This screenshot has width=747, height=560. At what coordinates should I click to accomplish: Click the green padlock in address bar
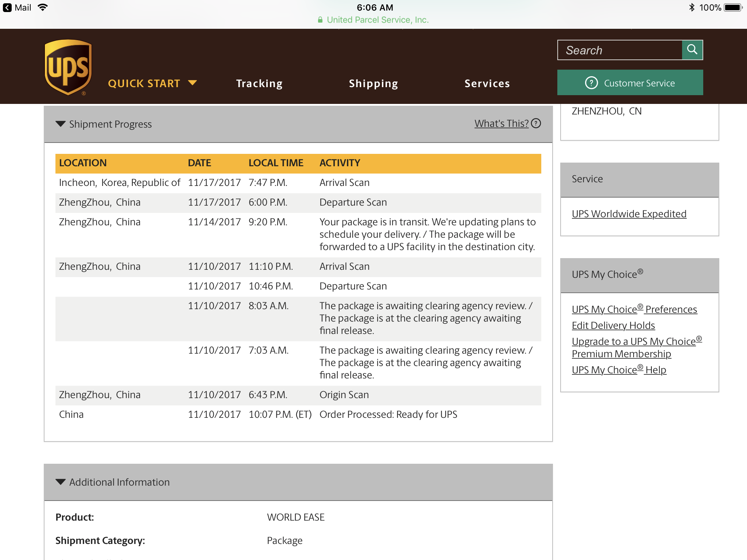click(x=320, y=20)
